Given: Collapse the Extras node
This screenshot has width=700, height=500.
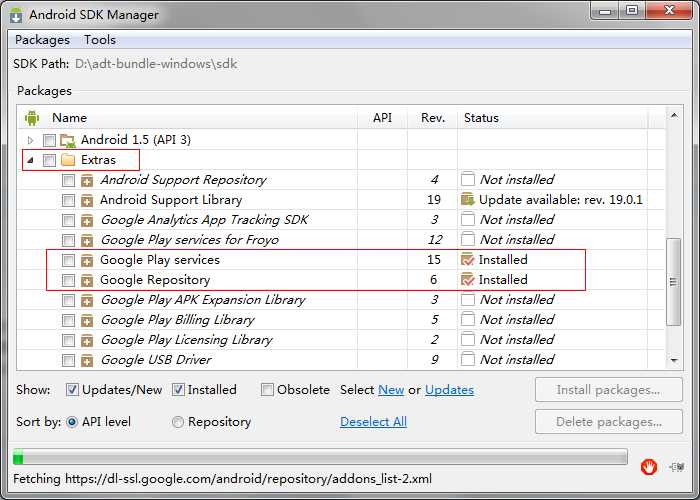Looking at the screenshot, I should click(30, 160).
